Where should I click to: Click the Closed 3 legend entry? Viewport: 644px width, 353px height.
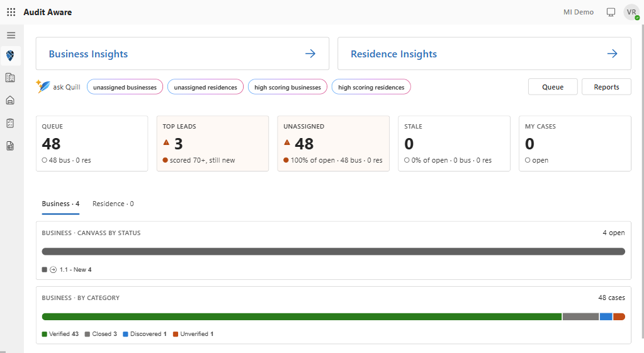pos(101,334)
